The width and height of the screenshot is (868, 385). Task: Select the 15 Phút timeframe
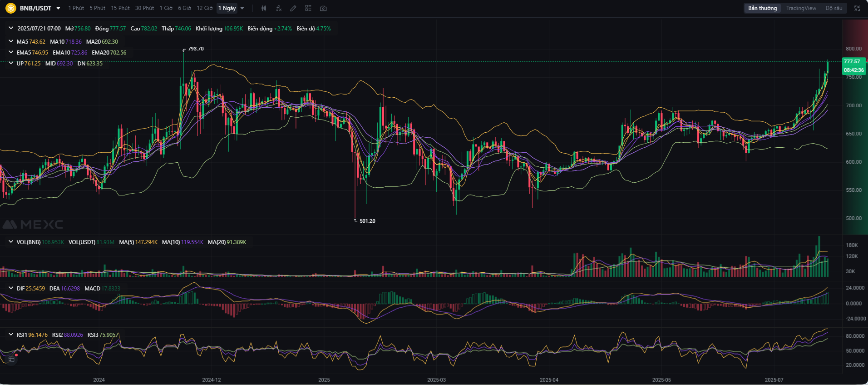120,8
